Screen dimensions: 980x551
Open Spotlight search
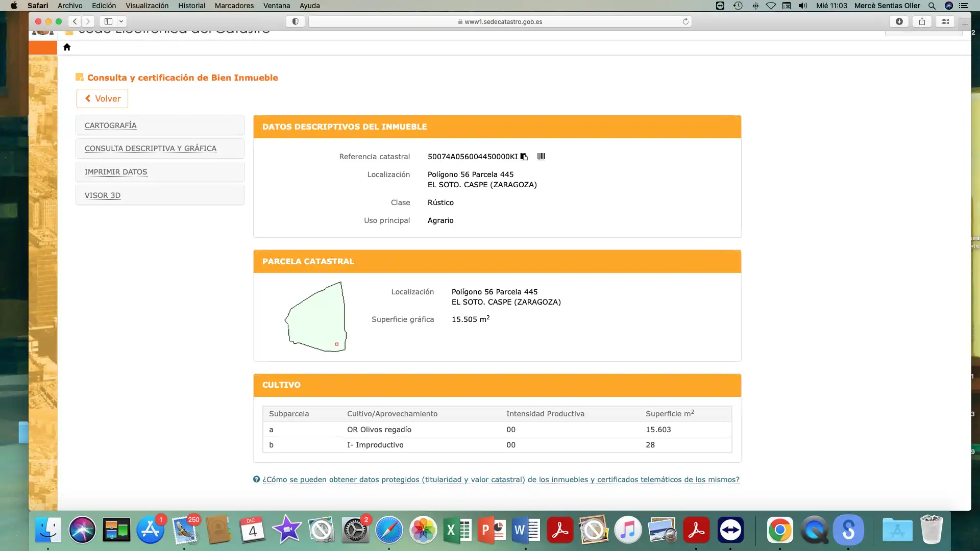[932, 6]
